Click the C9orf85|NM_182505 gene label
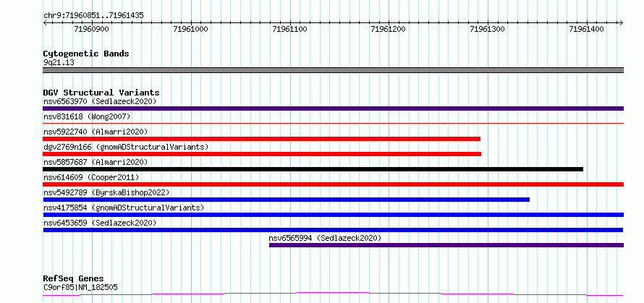This screenshot has height=303, width=644. coord(80,287)
